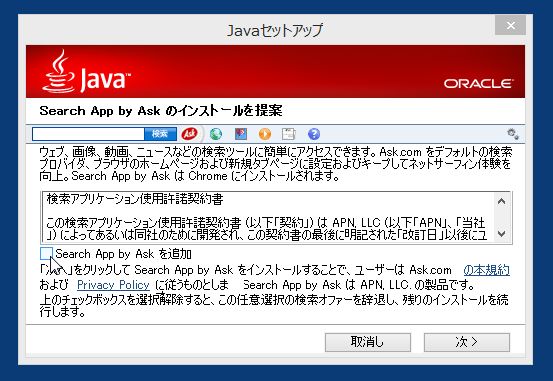Click the red Ask logo icon
This screenshot has width=553, height=381.
click(x=189, y=134)
